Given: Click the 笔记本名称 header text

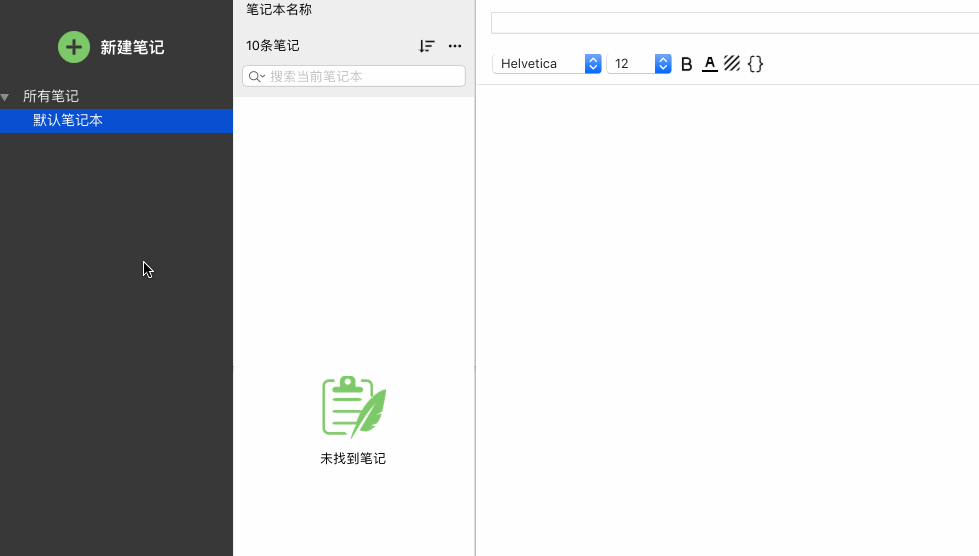Looking at the screenshot, I should [x=279, y=9].
